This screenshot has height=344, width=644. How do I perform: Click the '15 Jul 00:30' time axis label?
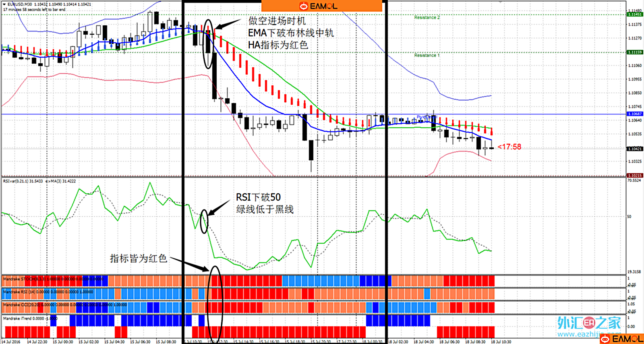click(63, 342)
